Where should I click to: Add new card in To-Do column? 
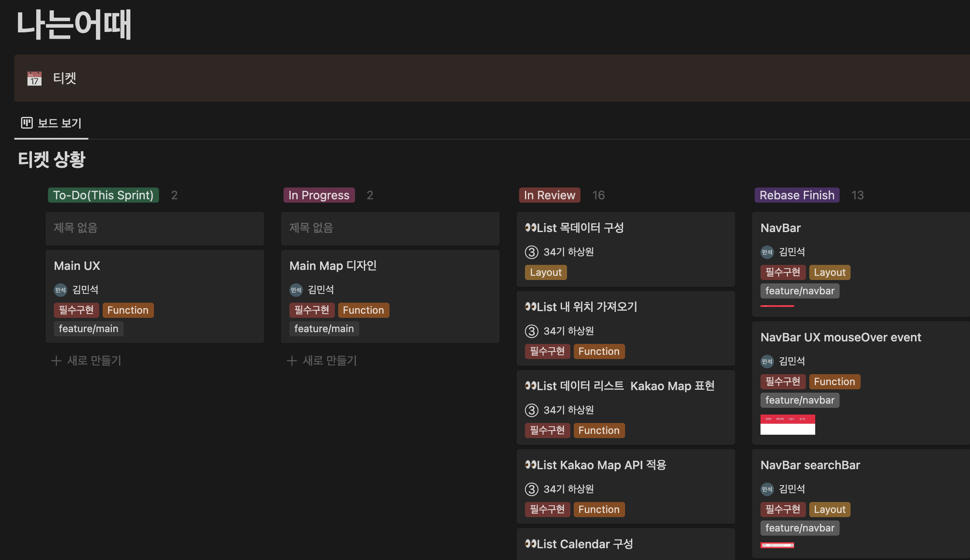coord(86,361)
